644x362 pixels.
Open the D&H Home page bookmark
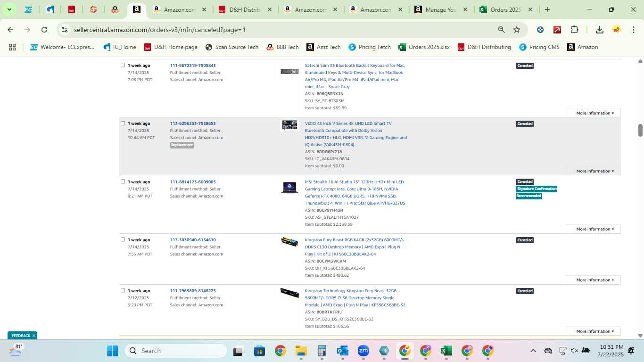(171, 47)
